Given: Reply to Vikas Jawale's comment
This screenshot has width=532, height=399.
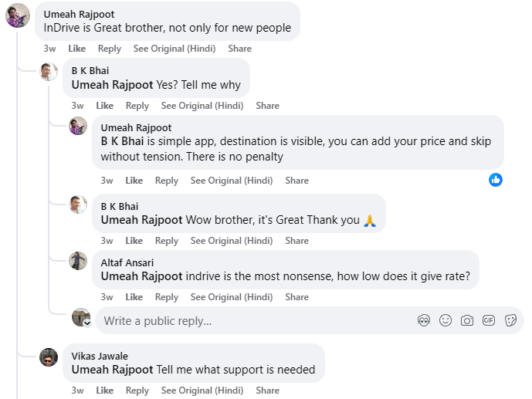Looking at the screenshot, I should point(137,391).
